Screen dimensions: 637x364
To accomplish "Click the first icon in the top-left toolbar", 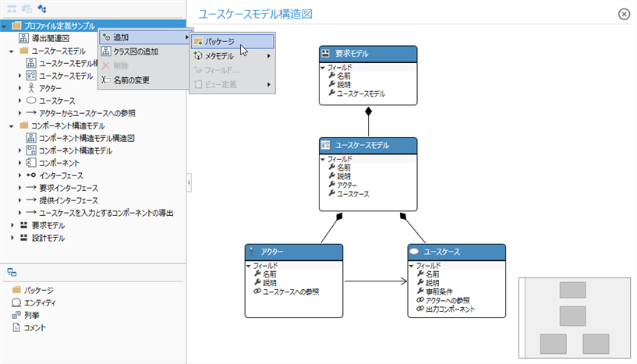I will click(x=11, y=9).
